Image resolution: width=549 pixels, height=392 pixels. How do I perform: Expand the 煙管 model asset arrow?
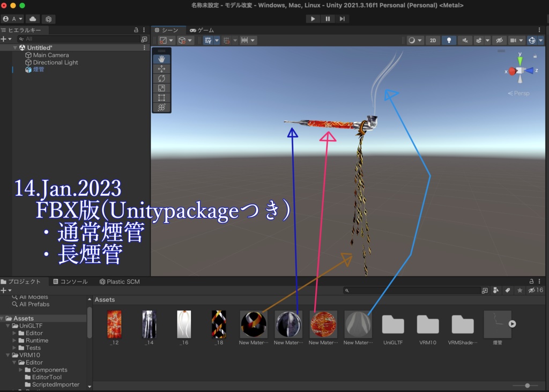(x=512, y=324)
